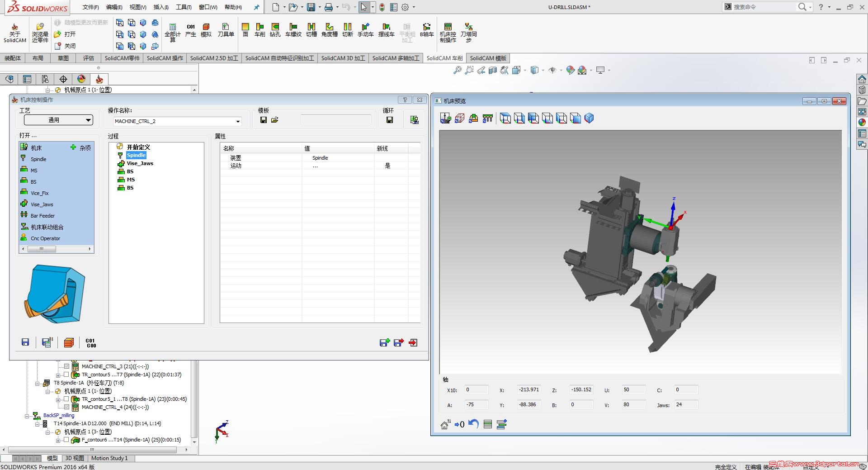Viewport: 868px width, 470px height.
Task: Select the Grooving (切槽) operation icon
Action: tap(311, 30)
